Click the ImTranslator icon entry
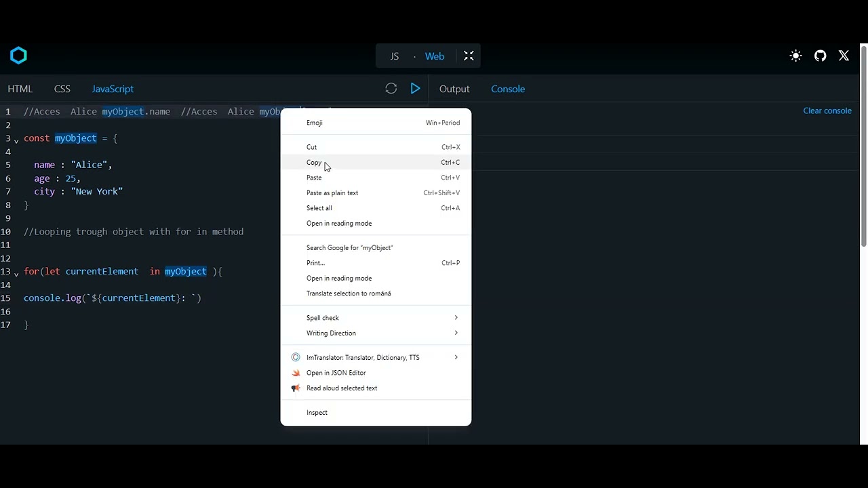Viewport: 868px width, 488px height. pyautogui.click(x=296, y=357)
